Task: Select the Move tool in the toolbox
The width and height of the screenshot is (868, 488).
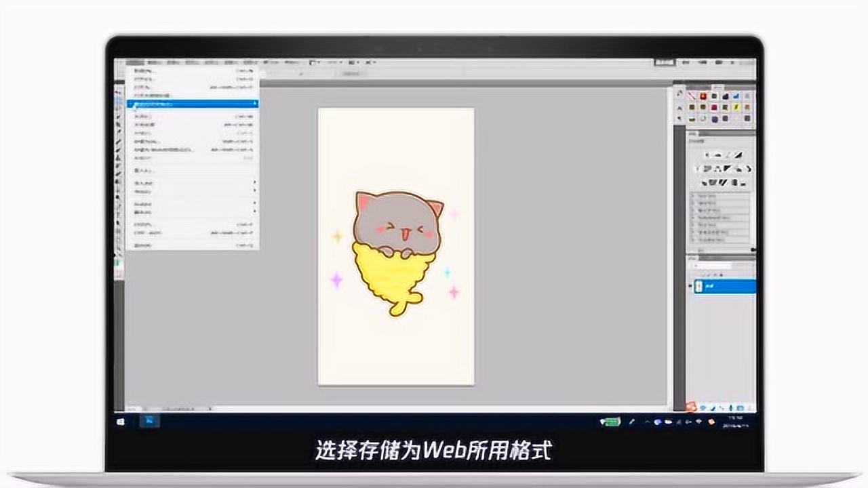Action: tap(119, 91)
